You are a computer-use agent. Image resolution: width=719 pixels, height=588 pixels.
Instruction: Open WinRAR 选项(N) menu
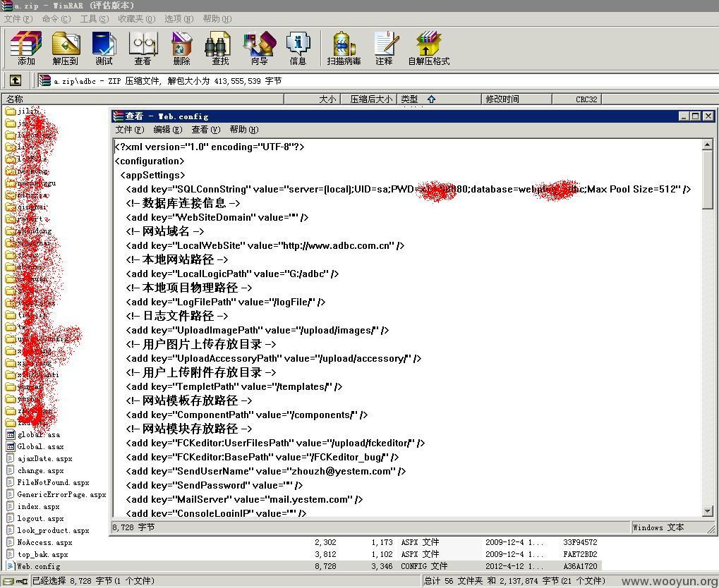tap(179, 19)
